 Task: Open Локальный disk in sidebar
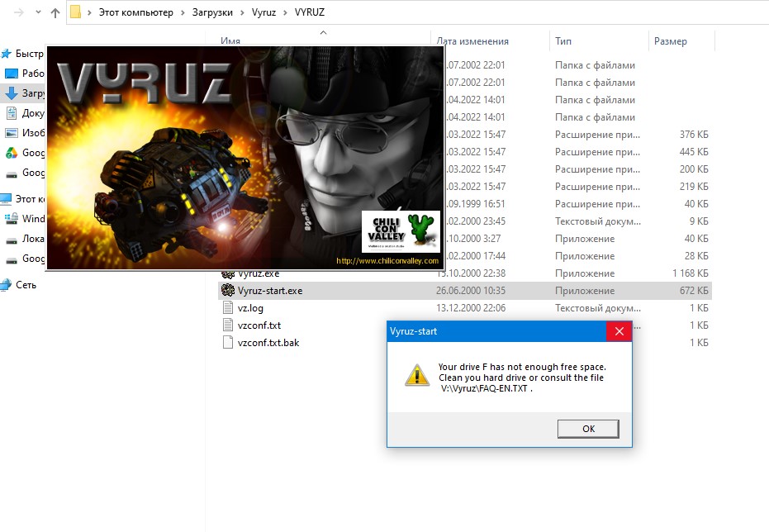click(25, 239)
